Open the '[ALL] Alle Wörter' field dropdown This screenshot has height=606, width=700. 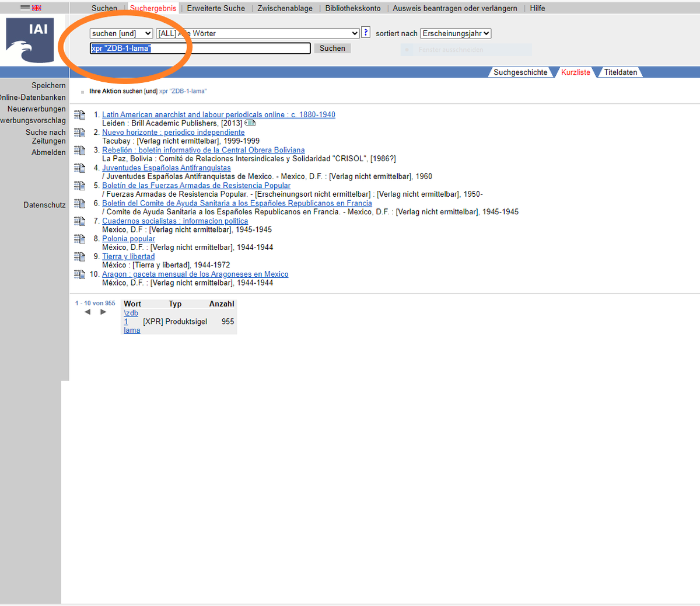[x=258, y=33]
